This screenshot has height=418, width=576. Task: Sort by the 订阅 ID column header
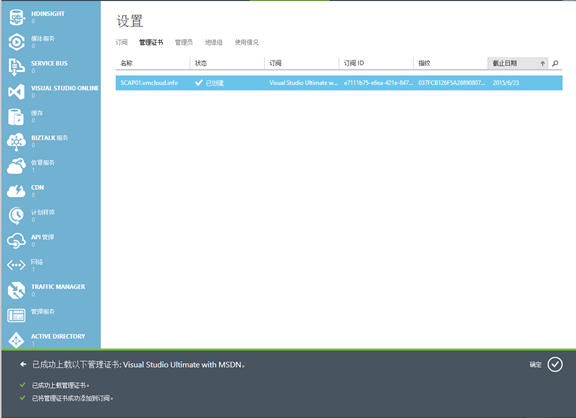(376, 63)
